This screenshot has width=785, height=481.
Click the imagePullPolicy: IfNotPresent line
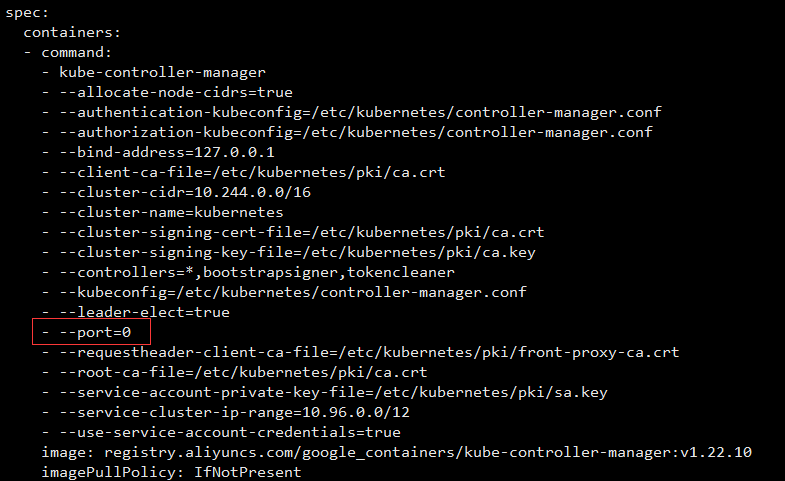coord(170,472)
